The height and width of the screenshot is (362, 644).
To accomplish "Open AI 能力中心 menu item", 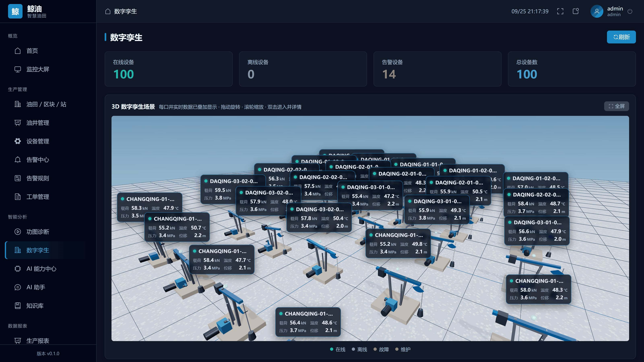I will coord(48,268).
